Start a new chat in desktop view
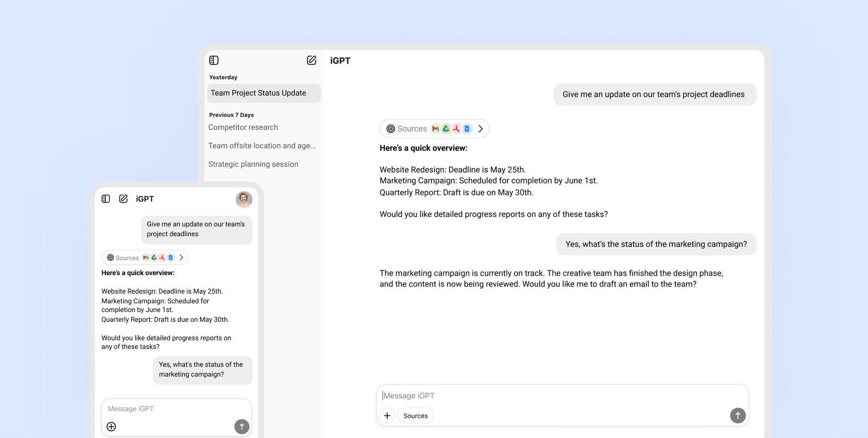This screenshot has width=868, height=438. 311,60
